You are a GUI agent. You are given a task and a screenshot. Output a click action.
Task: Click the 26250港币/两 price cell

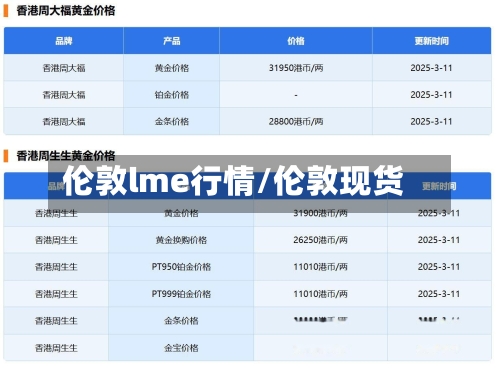point(320,240)
